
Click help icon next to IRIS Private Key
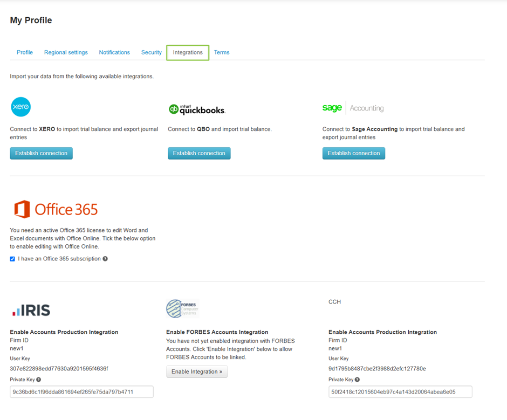39,380
